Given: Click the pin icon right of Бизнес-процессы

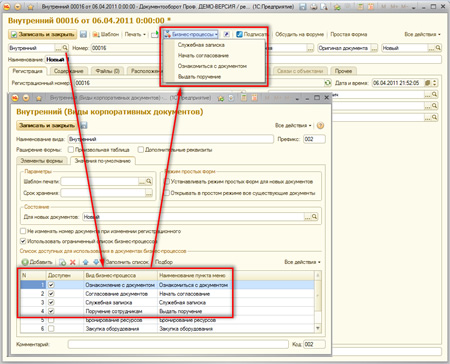Looking at the screenshot, I should coord(226,34).
